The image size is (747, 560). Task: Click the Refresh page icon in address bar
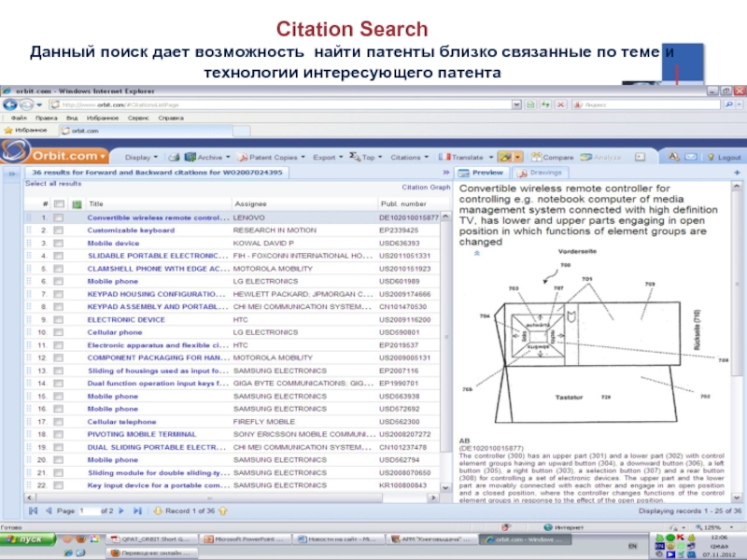[x=545, y=105]
